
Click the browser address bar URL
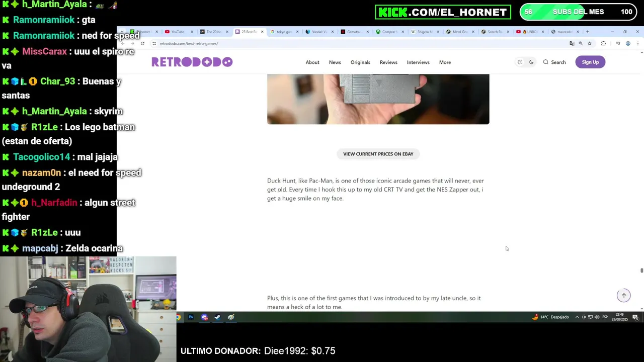coord(189,44)
